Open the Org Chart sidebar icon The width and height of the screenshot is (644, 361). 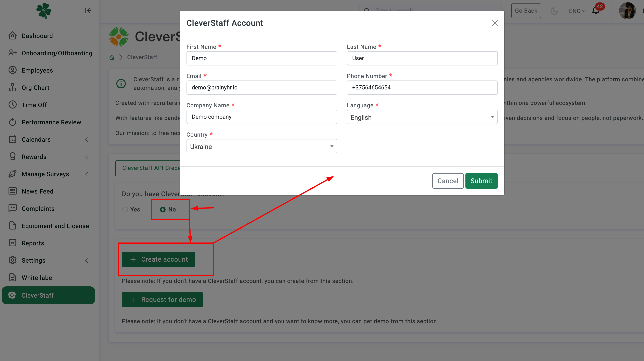pyautogui.click(x=13, y=88)
